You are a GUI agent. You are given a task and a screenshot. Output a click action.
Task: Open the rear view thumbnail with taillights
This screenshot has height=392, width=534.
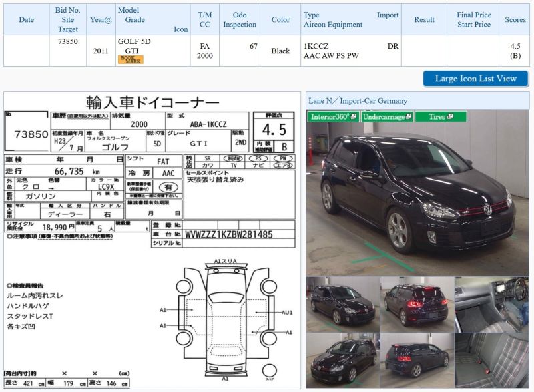[417, 304]
